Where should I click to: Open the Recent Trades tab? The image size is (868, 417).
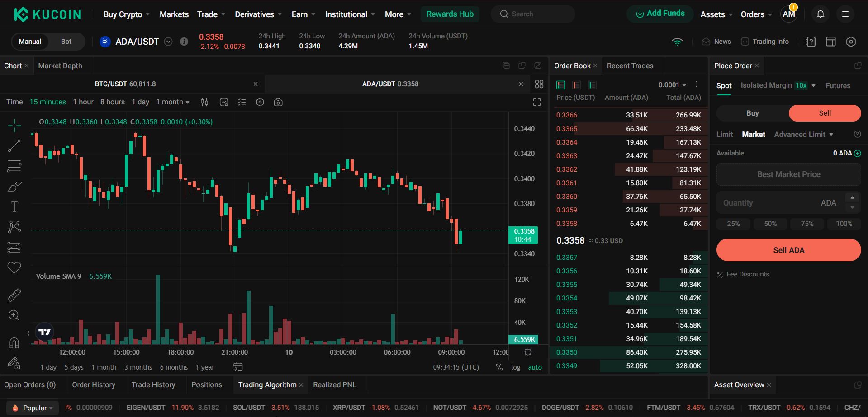tap(630, 66)
